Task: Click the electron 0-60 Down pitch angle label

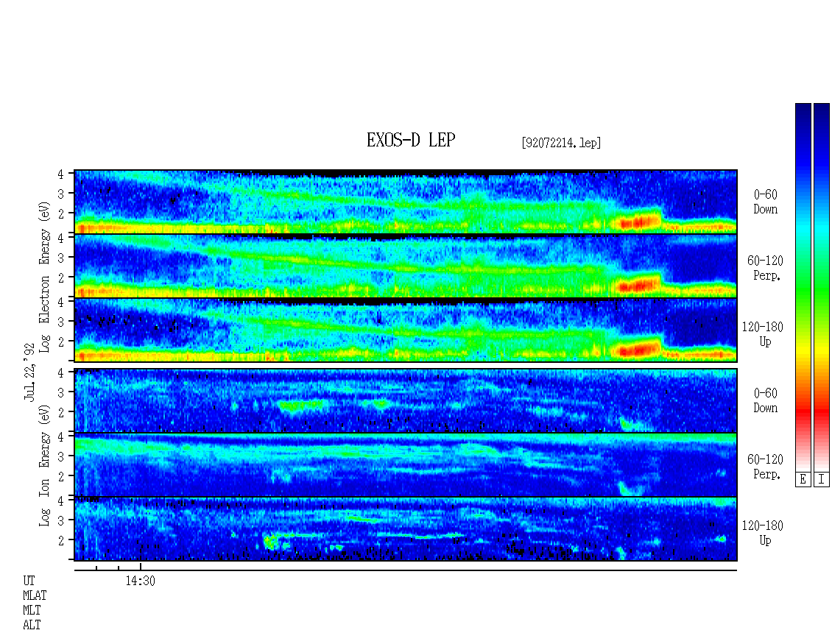Action: 765,202
